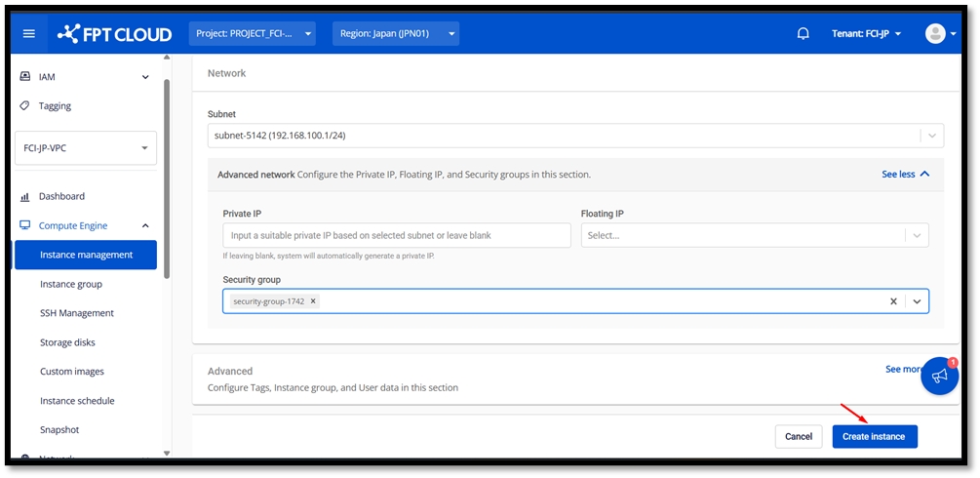Open SSH Management in sidebar
Image resolution: width=980 pixels, height=478 pixels.
[x=77, y=313]
